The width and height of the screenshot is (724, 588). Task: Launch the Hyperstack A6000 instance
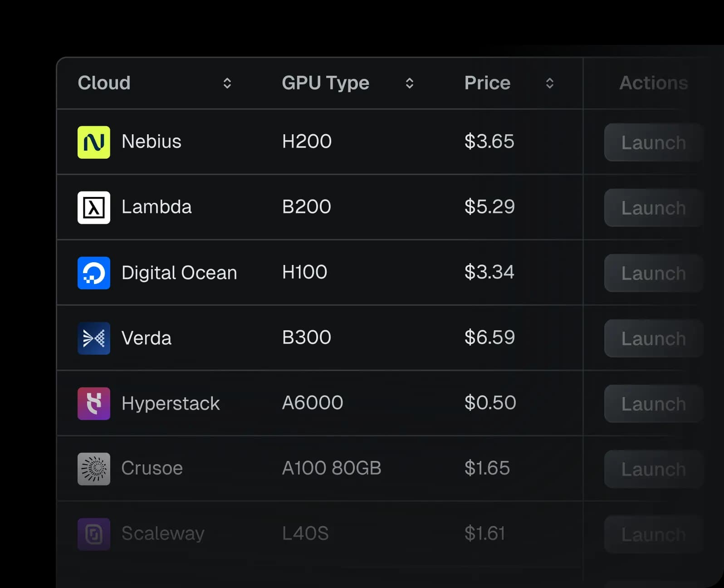[653, 403]
